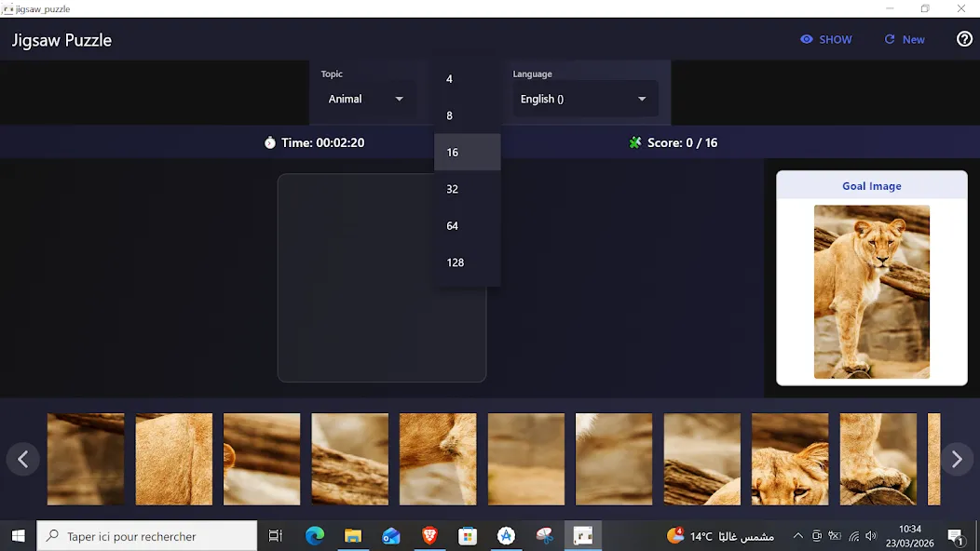Pick the second puzzle piece showing tan fur
The image size is (980, 551).
point(174,459)
